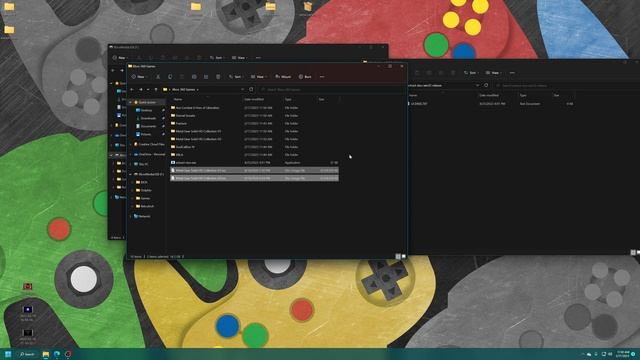Click Rename icon in Xbox 360 Games toolbar
640x360 pixels.
pyautogui.click(x=194, y=77)
